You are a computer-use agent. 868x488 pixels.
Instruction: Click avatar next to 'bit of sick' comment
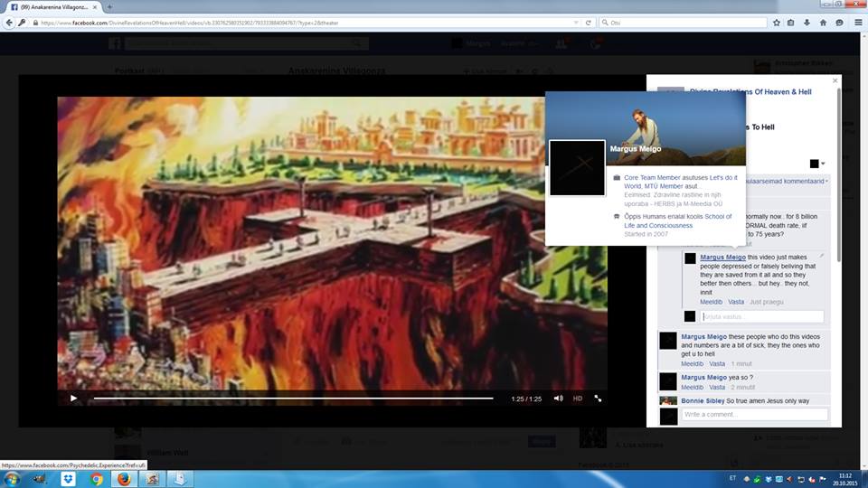(x=668, y=341)
